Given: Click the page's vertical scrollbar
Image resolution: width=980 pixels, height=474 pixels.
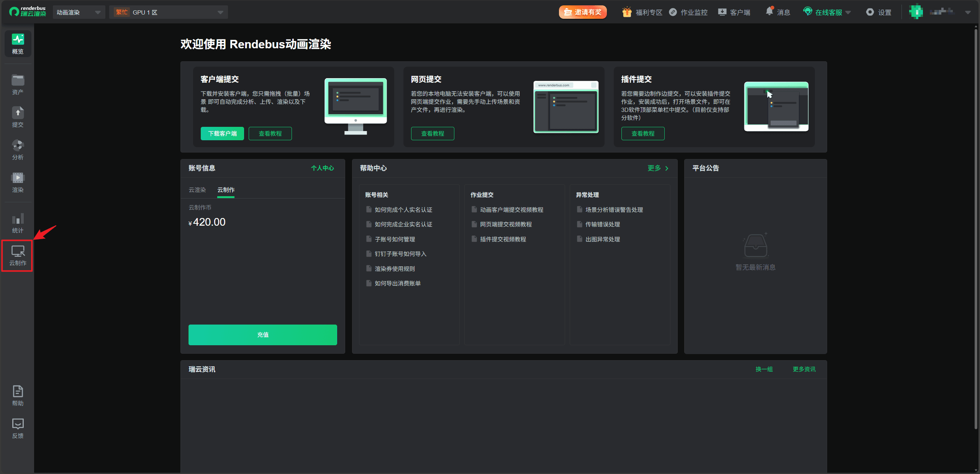Looking at the screenshot, I should click(976, 230).
